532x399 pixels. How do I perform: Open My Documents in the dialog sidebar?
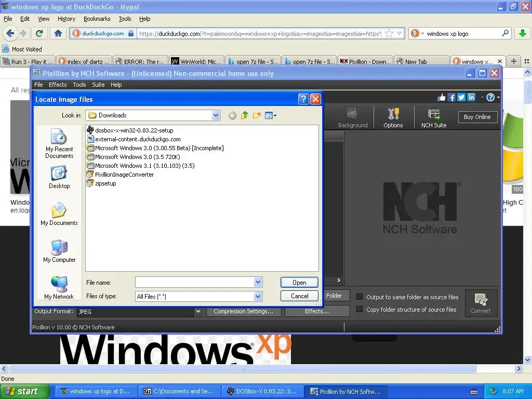(59, 214)
